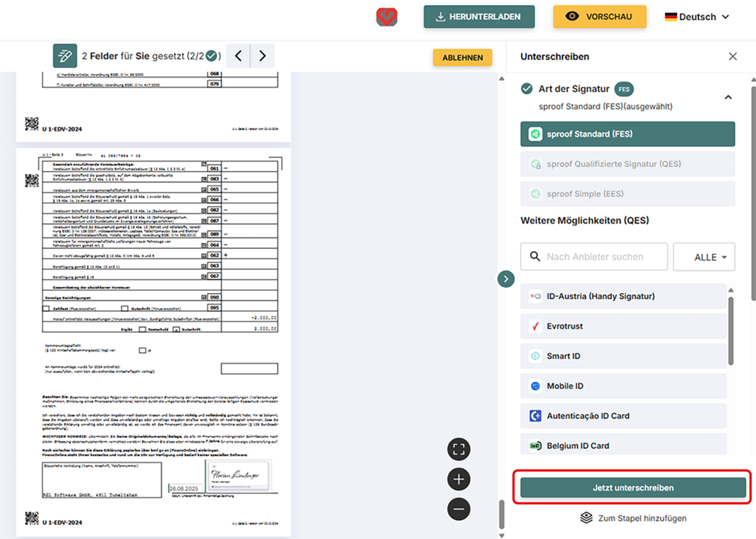Zoom in with the plus button
The image size is (756, 539).
click(x=459, y=479)
